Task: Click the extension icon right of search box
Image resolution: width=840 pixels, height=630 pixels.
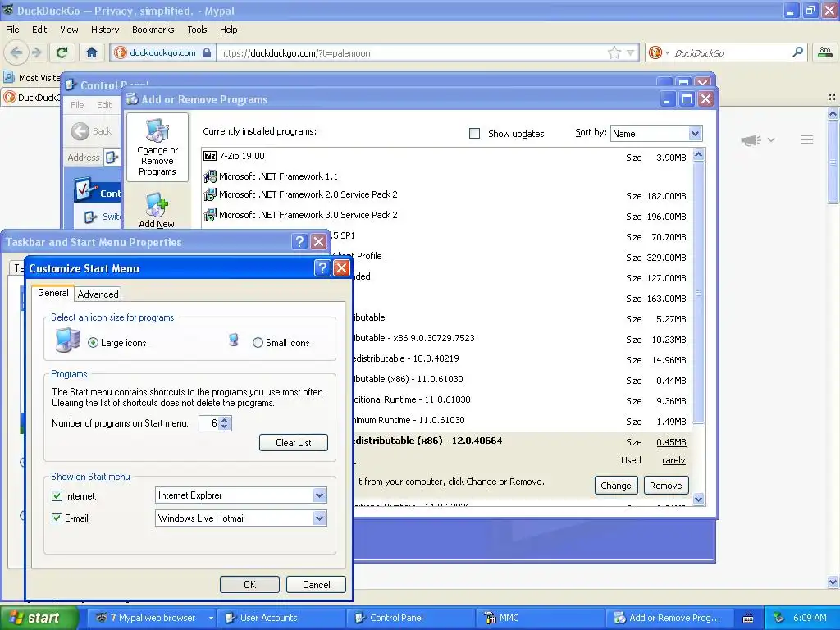Action: pyautogui.click(x=825, y=52)
